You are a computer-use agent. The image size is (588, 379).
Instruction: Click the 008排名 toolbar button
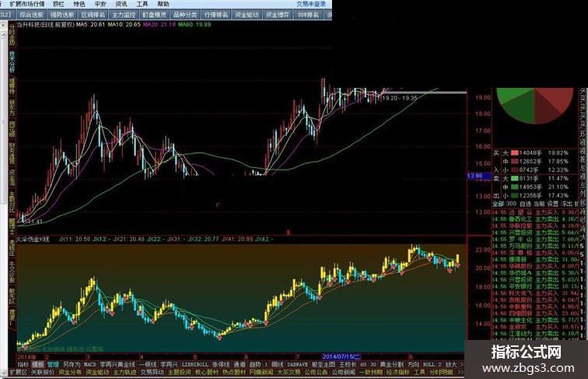coord(308,15)
